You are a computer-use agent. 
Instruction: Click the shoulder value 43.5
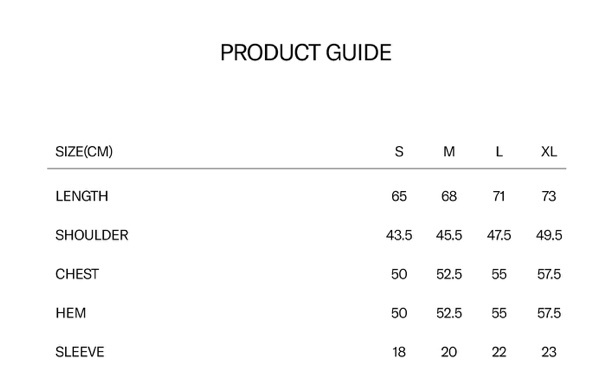(x=399, y=235)
